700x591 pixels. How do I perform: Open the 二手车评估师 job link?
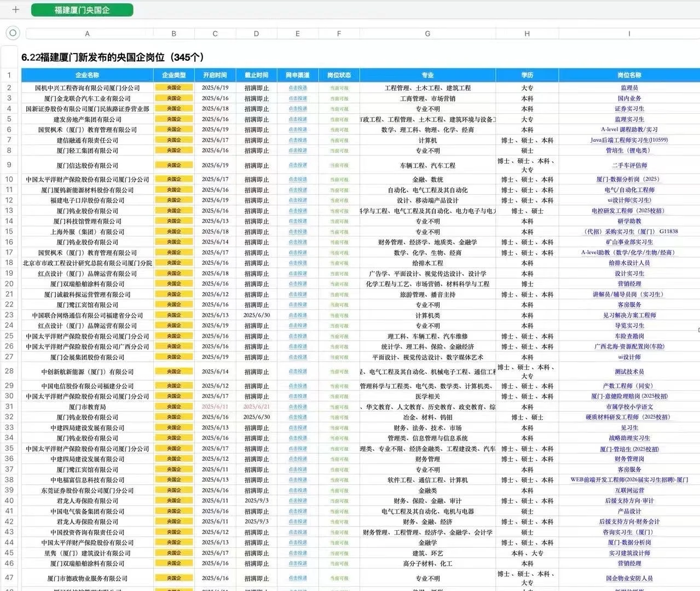(629, 165)
